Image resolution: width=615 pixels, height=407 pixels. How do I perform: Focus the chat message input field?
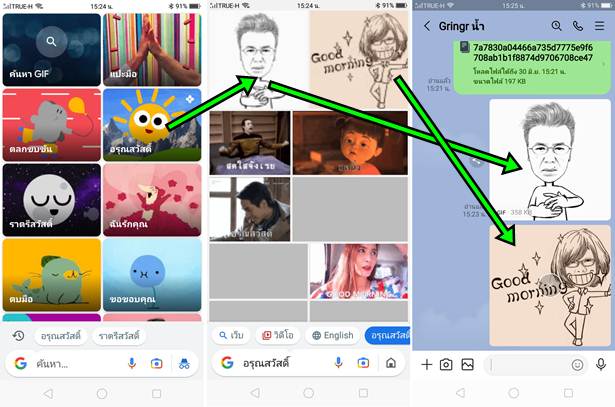click(528, 365)
